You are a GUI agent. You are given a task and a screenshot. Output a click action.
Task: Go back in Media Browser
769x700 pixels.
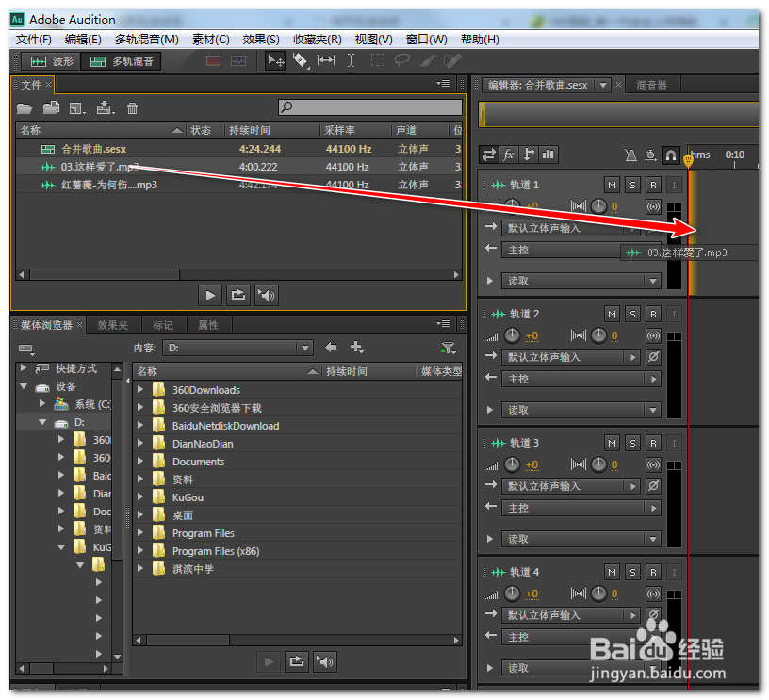click(331, 348)
